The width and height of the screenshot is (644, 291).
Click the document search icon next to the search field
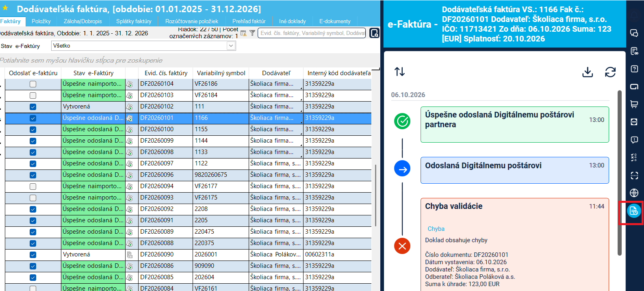coord(374,33)
